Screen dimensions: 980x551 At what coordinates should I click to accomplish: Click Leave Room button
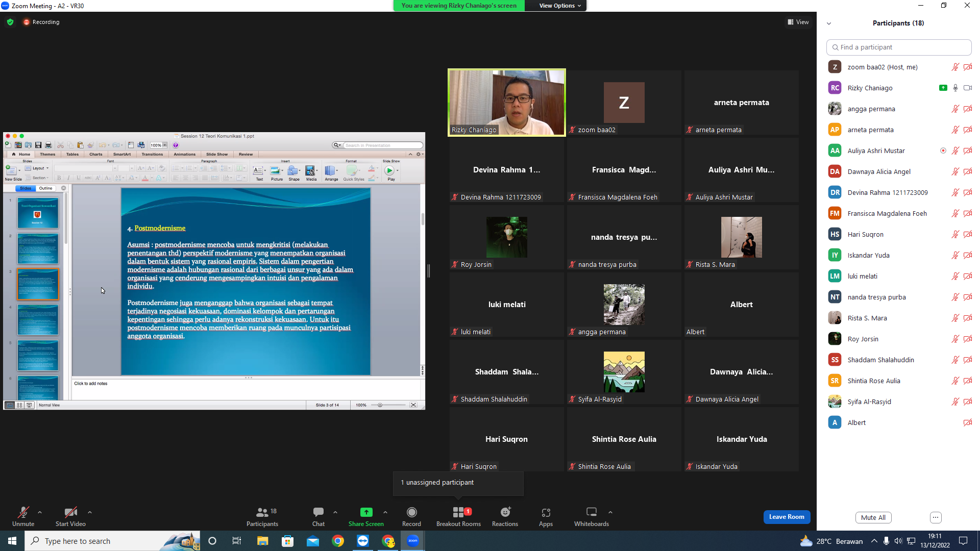pos(787,517)
